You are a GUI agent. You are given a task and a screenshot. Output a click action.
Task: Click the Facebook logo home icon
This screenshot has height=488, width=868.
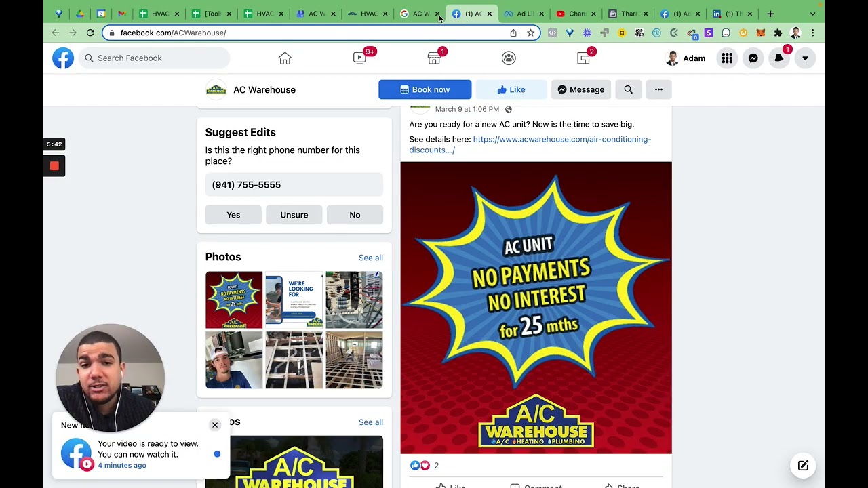click(63, 58)
